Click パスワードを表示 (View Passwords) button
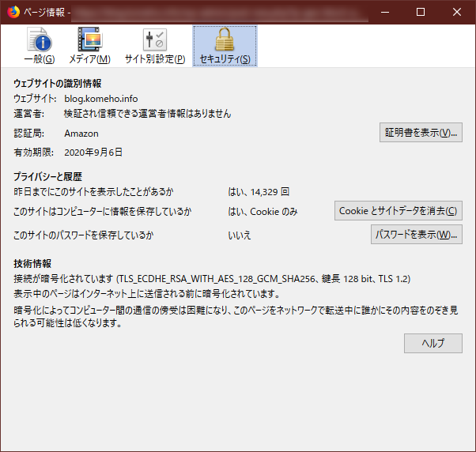The image size is (476, 452). coord(417,234)
